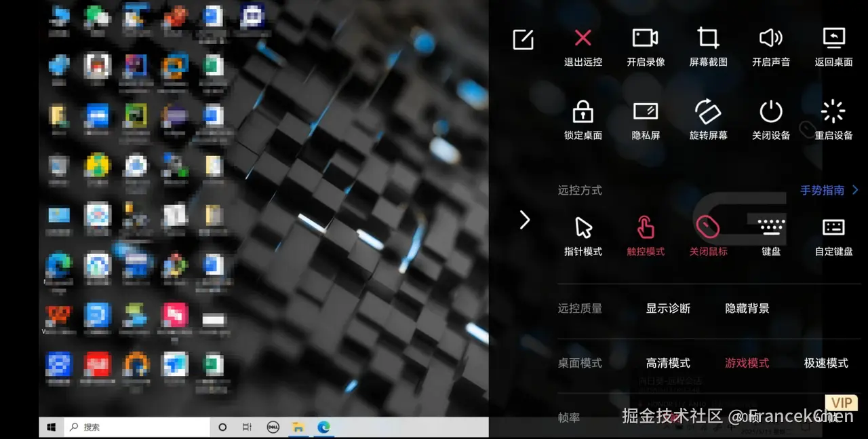
Task: Open Microsoft Edge from the taskbar
Action: [x=323, y=427]
